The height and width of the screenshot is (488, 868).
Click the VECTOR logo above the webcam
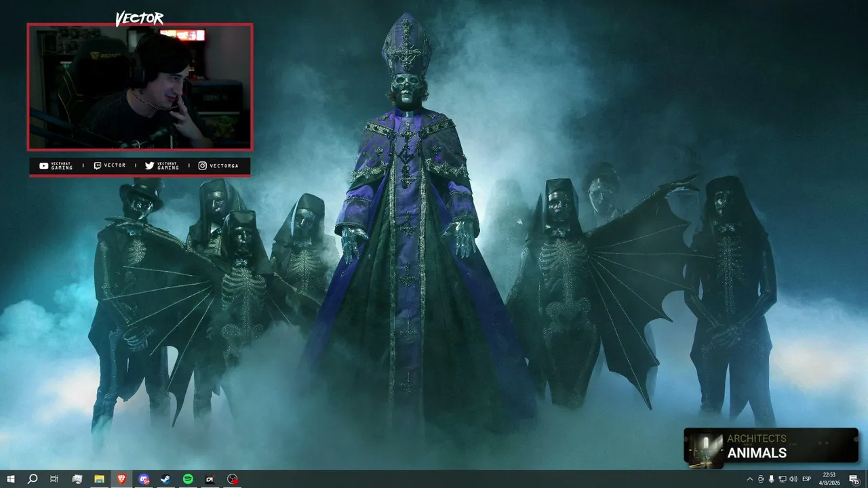pos(140,18)
